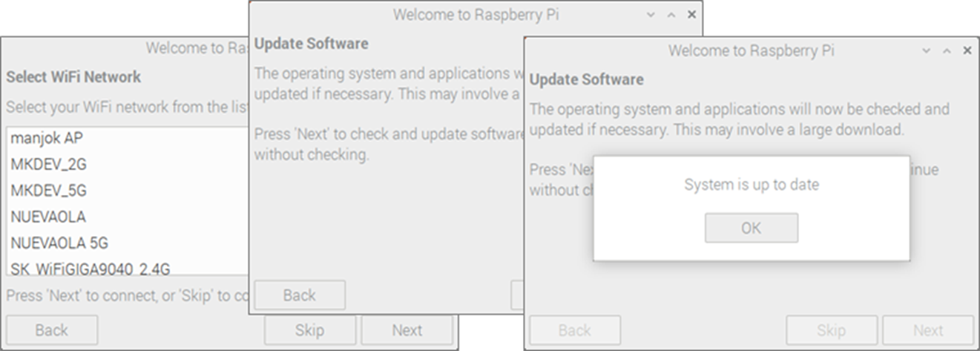Image resolution: width=980 pixels, height=351 pixels.
Task: Close the middle Welcome to Raspberry Pi window
Action: 692,14
